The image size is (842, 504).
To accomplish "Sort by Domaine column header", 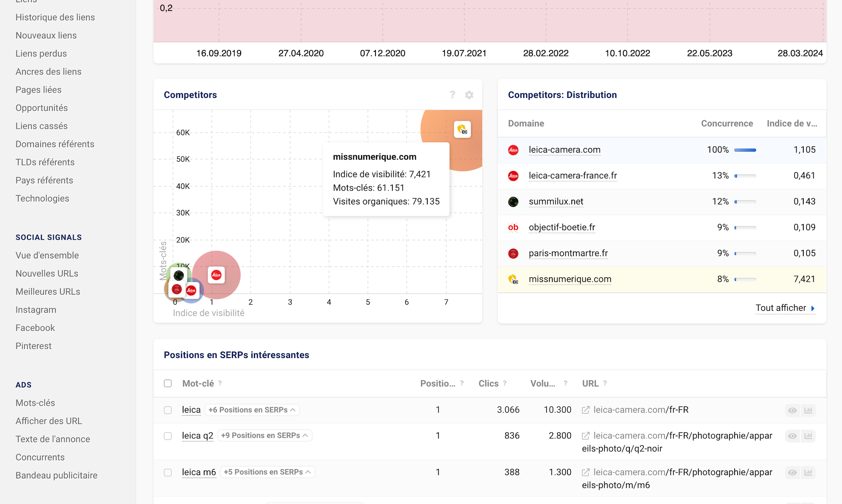I will [526, 123].
